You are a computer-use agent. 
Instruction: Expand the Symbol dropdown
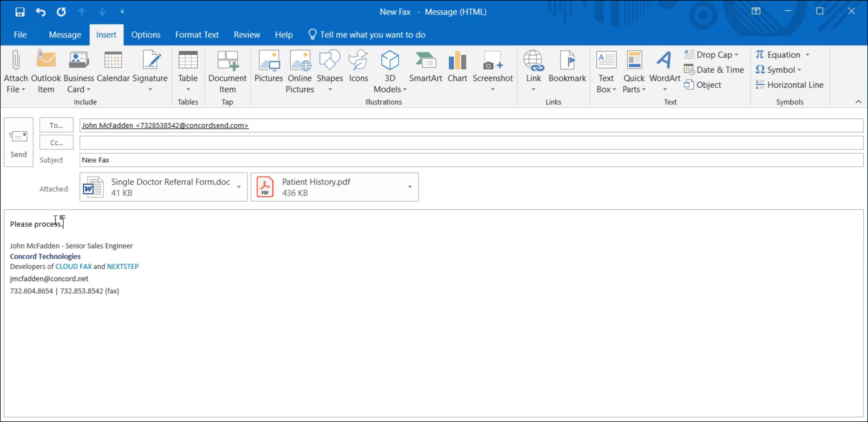(x=799, y=70)
